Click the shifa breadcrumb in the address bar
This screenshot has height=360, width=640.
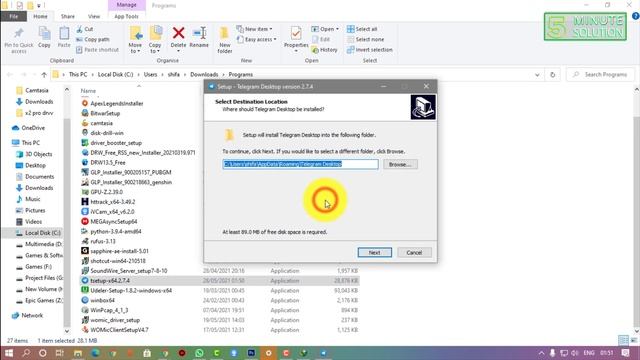(x=173, y=75)
